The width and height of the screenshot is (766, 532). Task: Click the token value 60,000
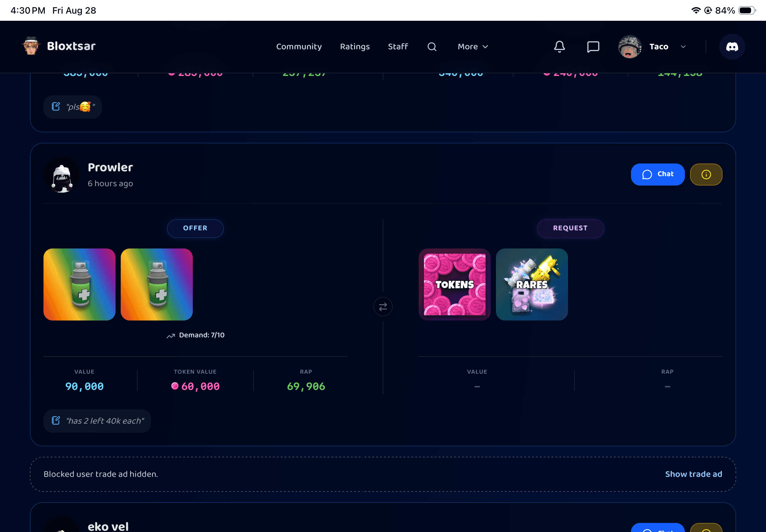[200, 386]
